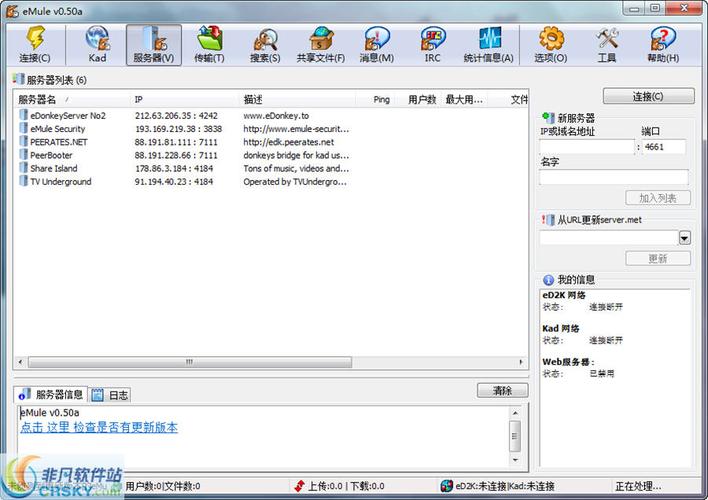Select the Server Info (服务器信息) tab
This screenshot has width=708, height=500.
[52, 394]
